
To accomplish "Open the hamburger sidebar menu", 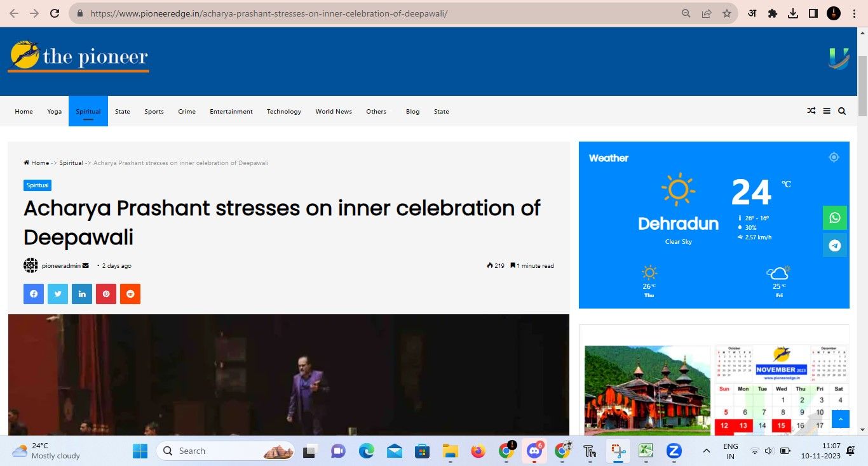I will pyautogui.click(x=827, y=111).
